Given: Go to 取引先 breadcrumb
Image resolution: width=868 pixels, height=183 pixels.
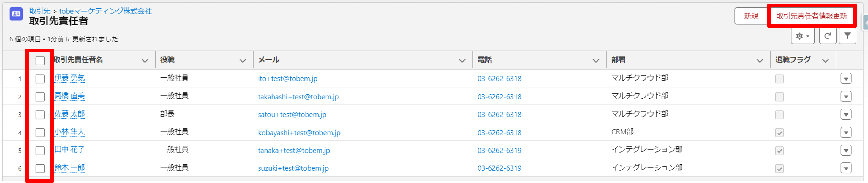Looking at the screenshot, I should coord(40,11).
